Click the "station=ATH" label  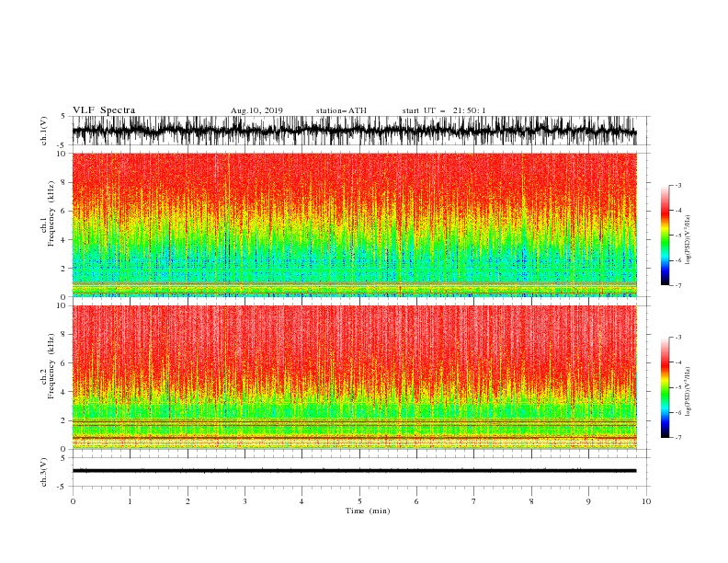341,110
